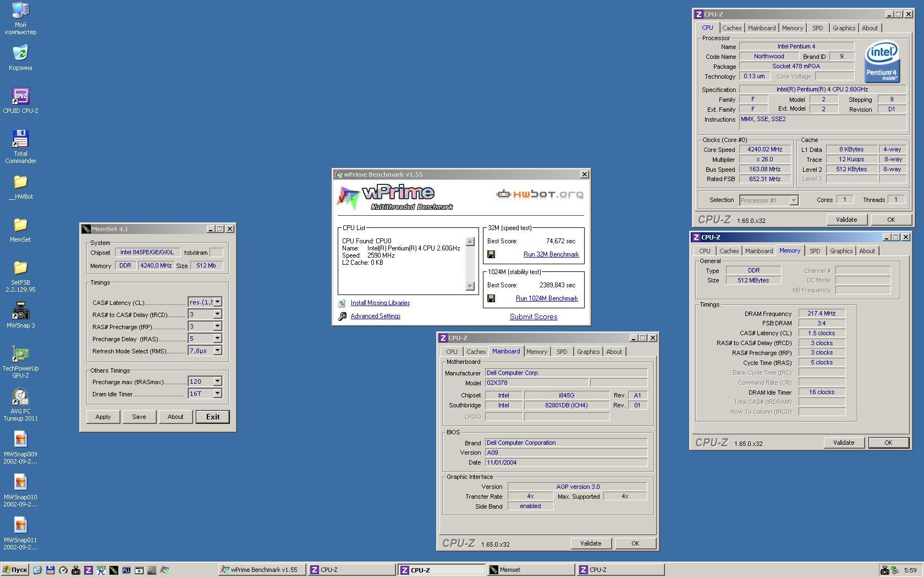Launch the AVG speedometer icon in quick launch
924x578 pixels.
63,570
